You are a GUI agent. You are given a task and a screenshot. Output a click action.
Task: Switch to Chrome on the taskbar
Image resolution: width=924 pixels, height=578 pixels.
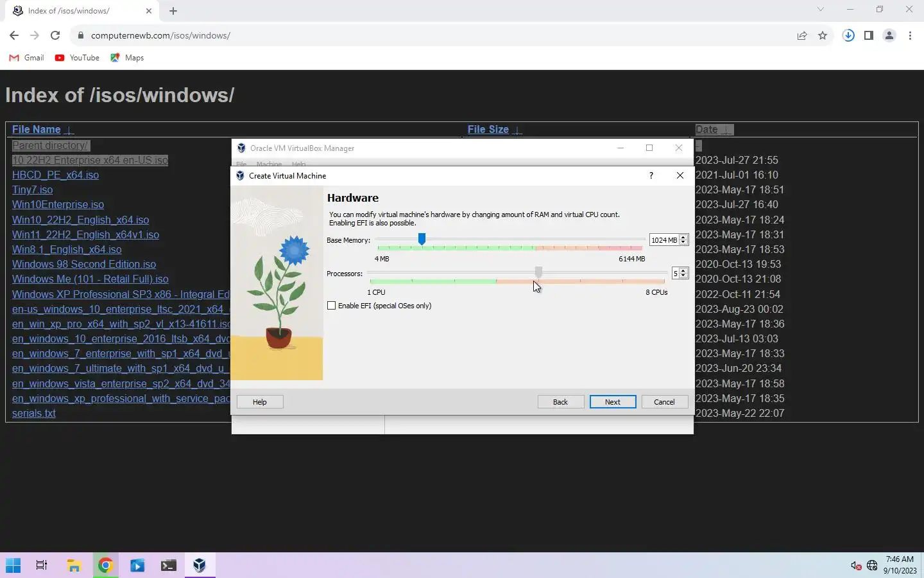(x=105, y=565)
